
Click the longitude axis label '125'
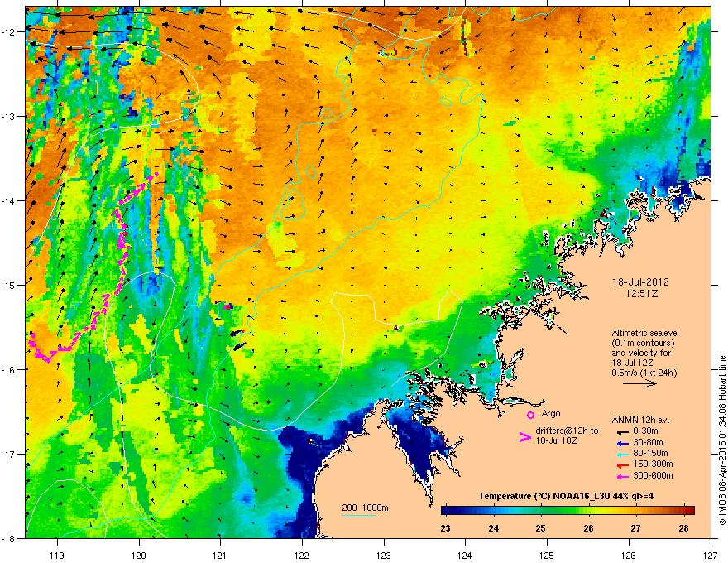[548, 555]
